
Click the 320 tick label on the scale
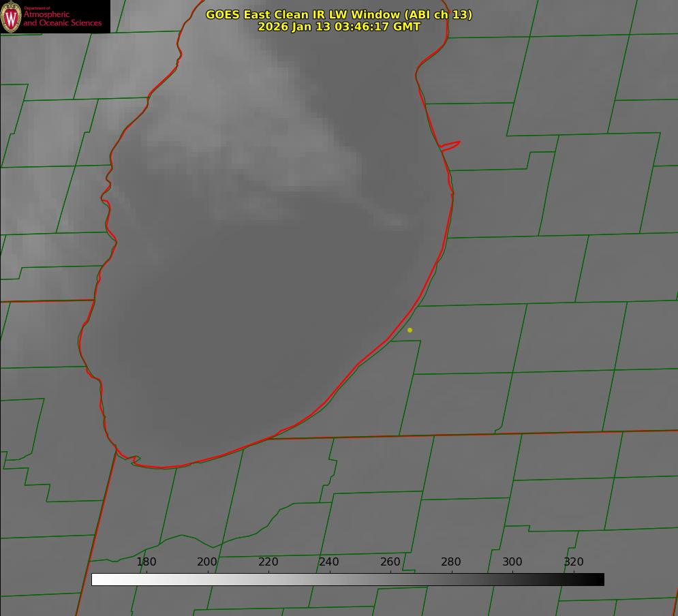pos(573,561)
